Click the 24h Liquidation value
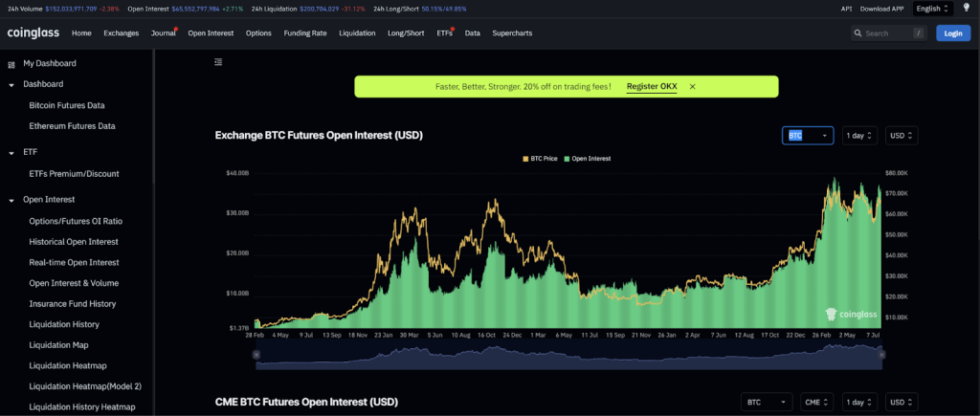This screenshot has width=980, height=416. point(320,9)
